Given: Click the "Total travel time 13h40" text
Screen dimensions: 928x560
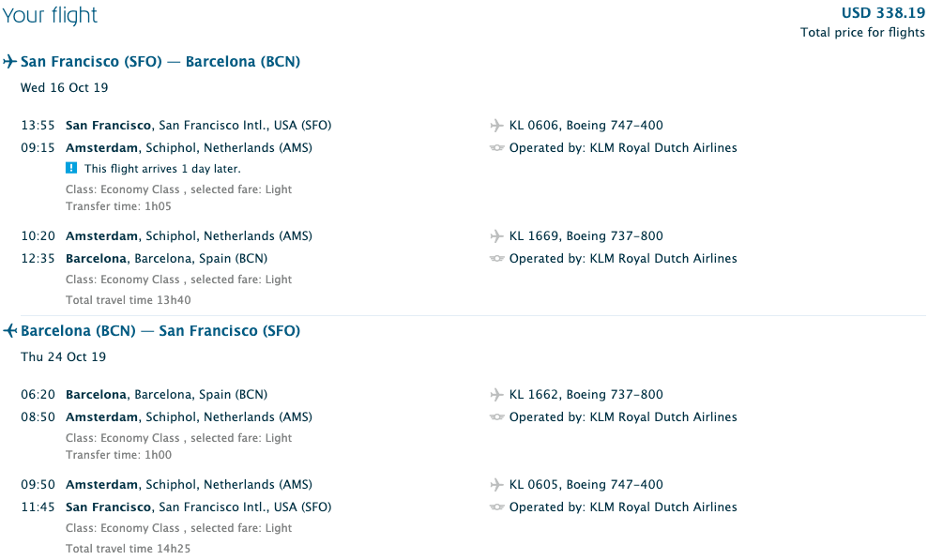Looking at the screenshot, I should (129, 300).
